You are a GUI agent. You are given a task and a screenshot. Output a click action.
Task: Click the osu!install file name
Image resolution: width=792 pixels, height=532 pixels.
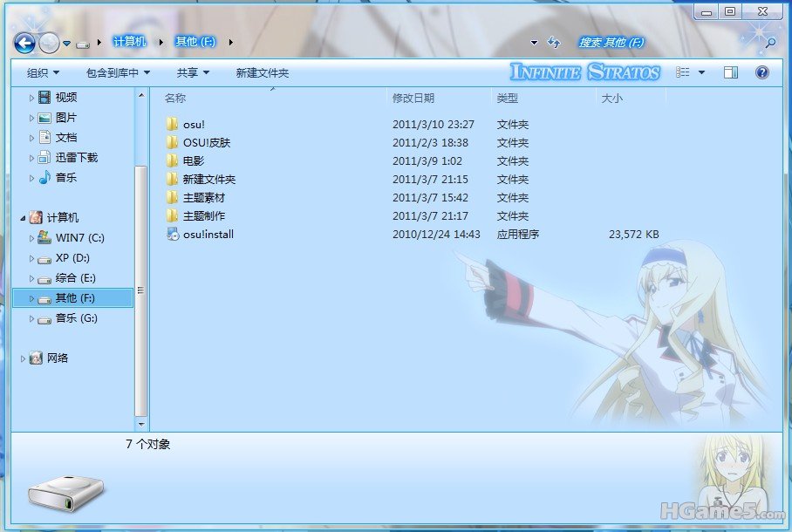(208, 235)
